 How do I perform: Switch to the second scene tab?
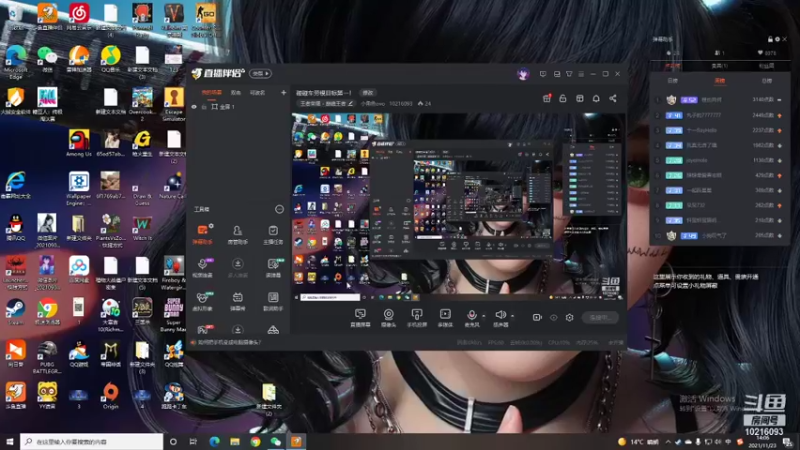(x=235, y=93)
